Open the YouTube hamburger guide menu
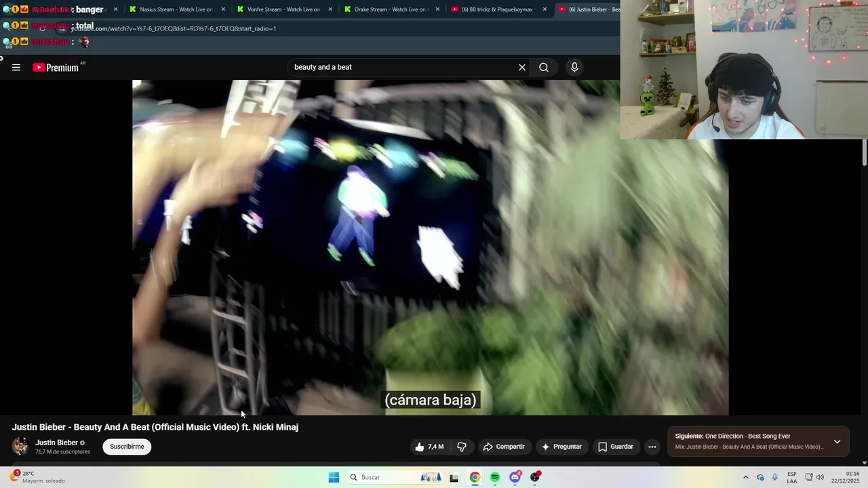The image size is (868, 488). pos(16,67)
